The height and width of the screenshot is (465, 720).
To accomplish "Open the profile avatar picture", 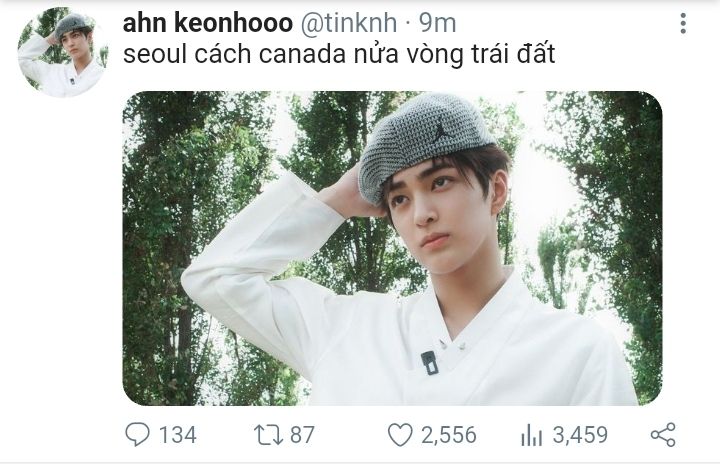I will coord(62,52).
